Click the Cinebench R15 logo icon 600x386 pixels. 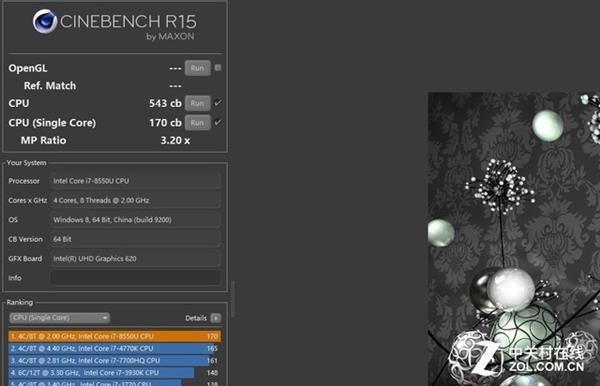pos(45,21)
